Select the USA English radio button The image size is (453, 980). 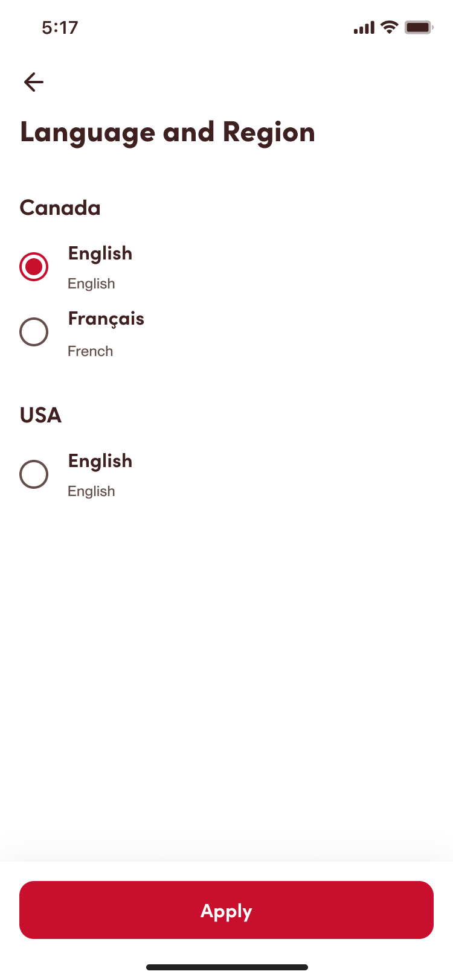click(34, 474)
